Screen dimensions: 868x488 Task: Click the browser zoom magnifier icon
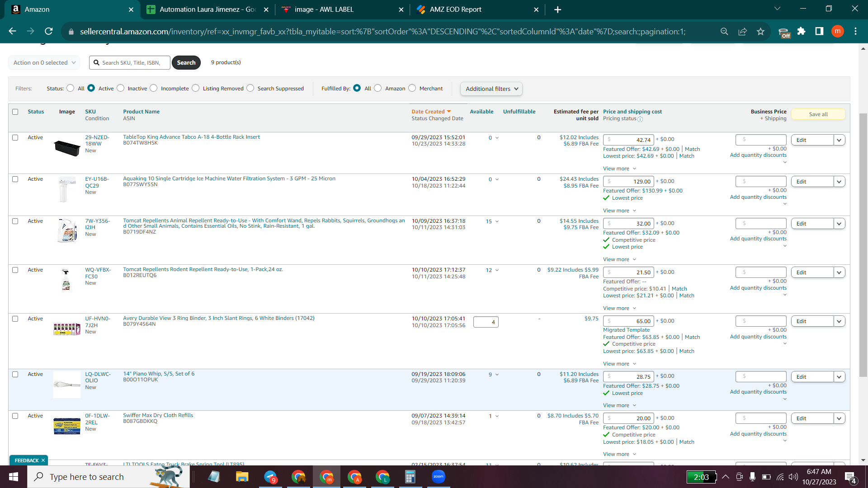724,31
